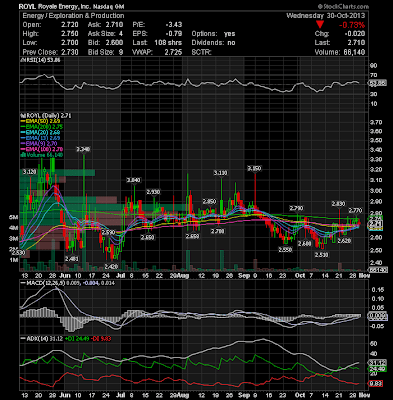
Task: Click the 31.12 ADX value tag on axis
Action: [x=377, y=363]
